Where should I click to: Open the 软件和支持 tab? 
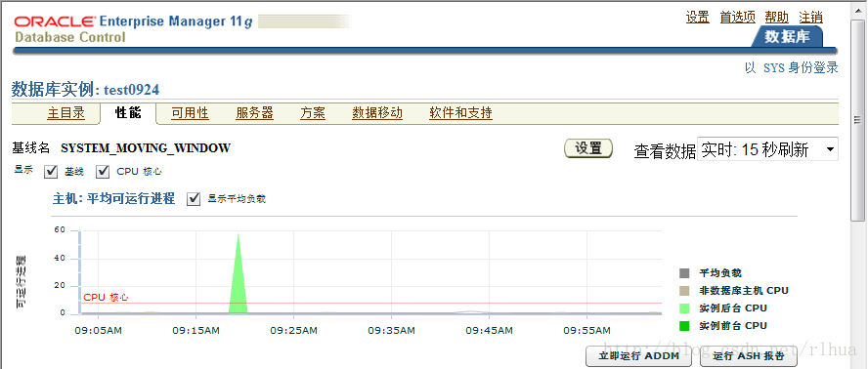click(x=460, y=113)
